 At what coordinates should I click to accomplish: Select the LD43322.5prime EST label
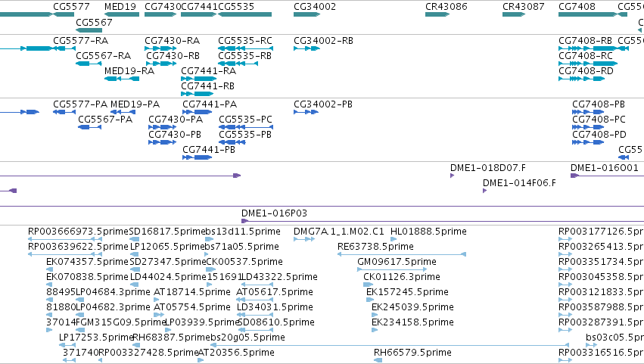279,277
